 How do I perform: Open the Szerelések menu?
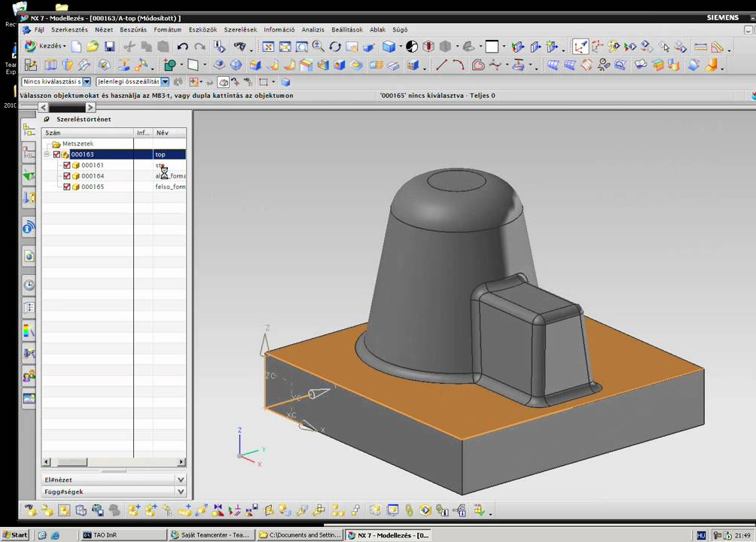coord(240,30)
